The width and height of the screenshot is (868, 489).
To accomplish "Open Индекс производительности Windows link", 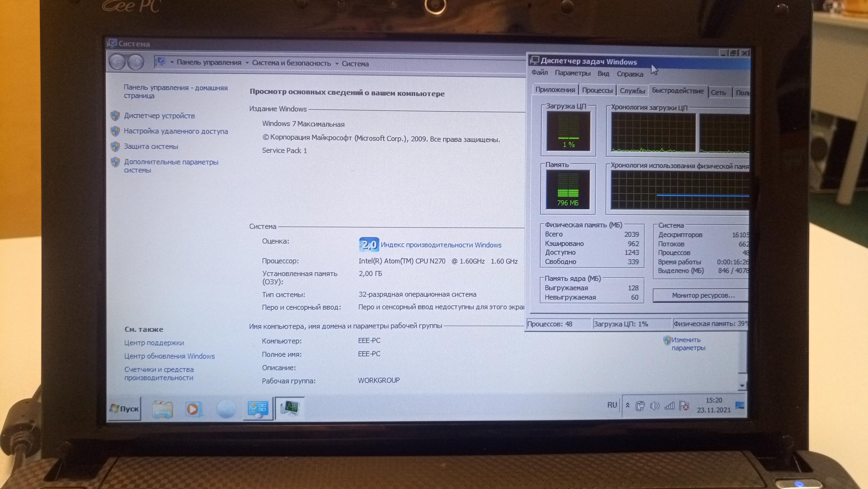I will click(x=441, y=245).
